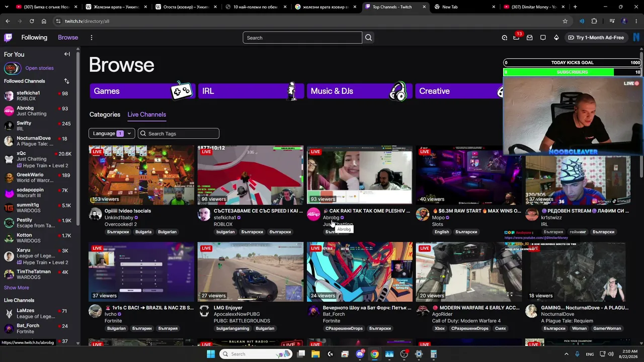This screenshot has height=362, width=644.
Task: Open a new Chrome tab with plus
Action: coord(575,7)
